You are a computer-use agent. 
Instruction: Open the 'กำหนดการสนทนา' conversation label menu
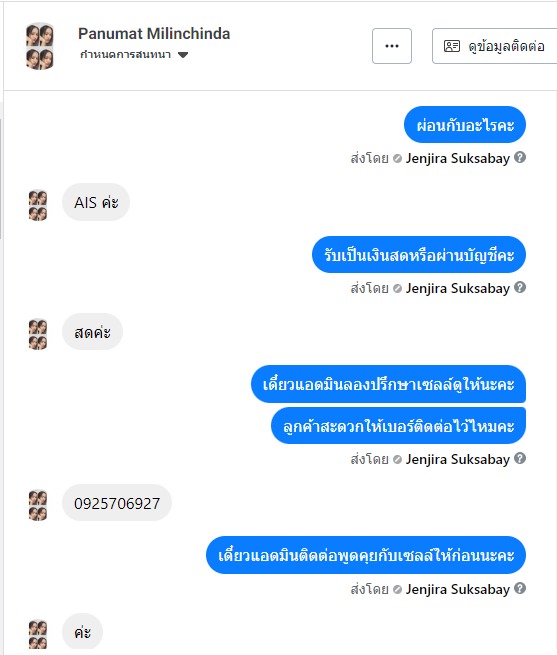(x=134, y=54)
